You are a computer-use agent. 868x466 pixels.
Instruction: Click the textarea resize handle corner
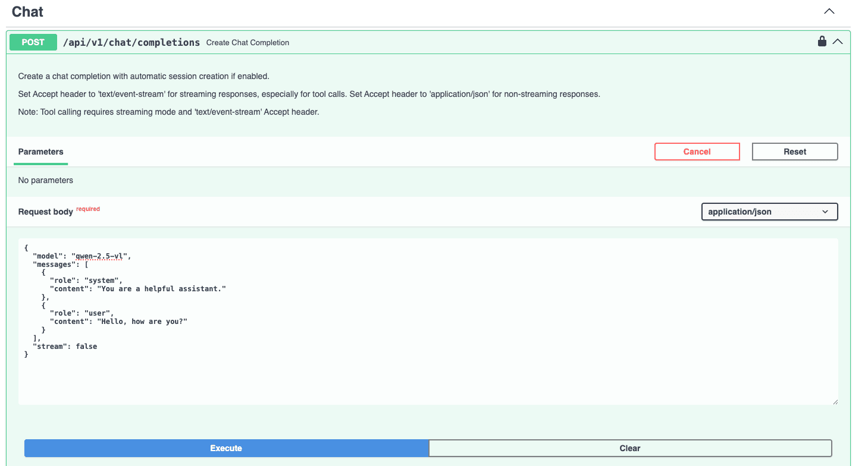[x=835, y=402]
